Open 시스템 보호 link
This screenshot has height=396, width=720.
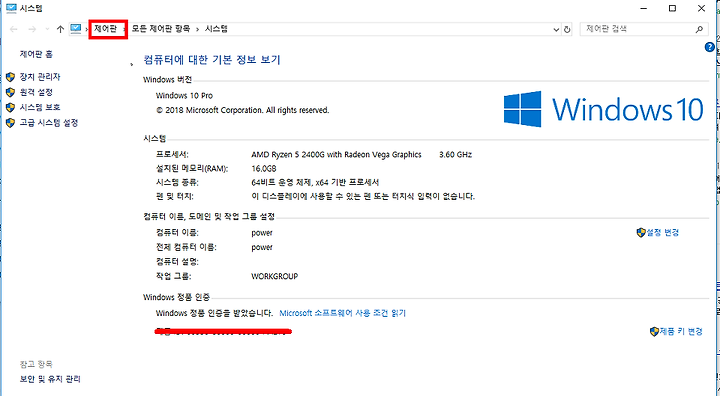pyautogui.click(x=40, y=107)
